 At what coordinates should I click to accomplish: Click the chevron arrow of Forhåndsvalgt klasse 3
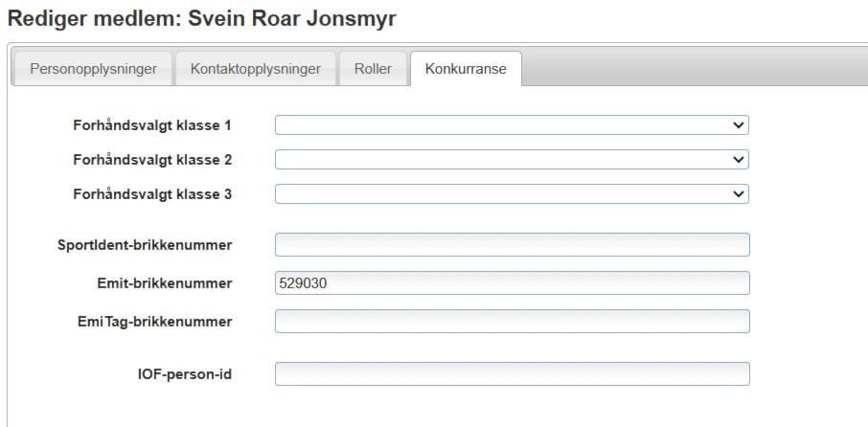point(738,193)
